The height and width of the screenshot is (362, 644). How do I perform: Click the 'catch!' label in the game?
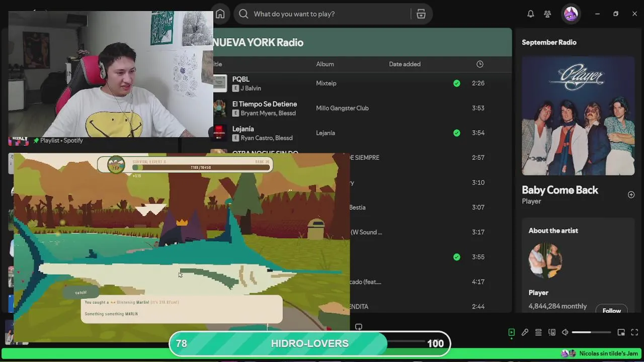(x=81, y=293)
